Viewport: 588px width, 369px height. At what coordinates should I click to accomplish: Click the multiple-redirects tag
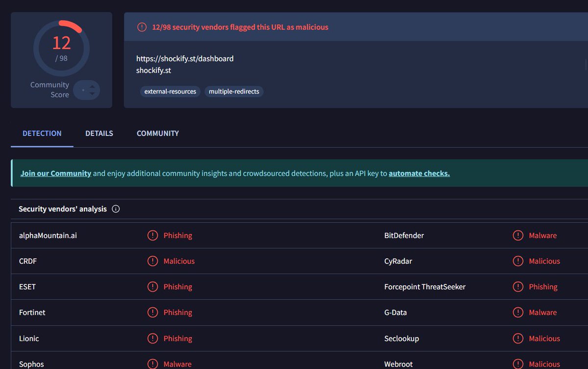click(x=234, y=92)
